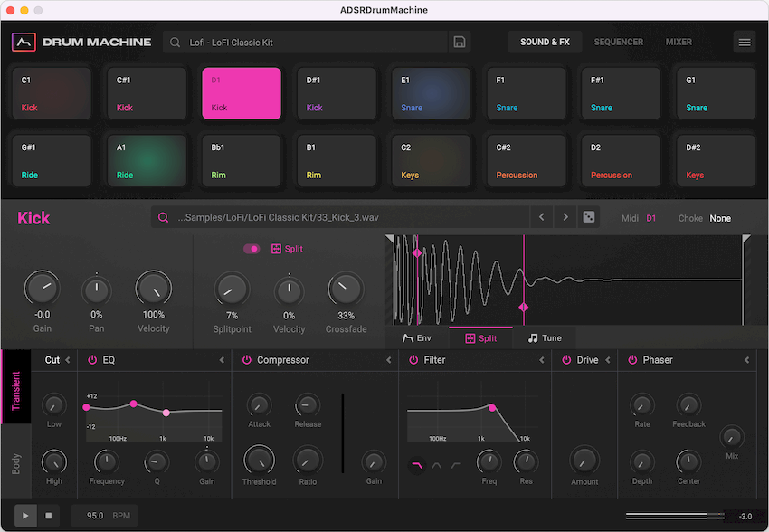Click the next sample arrow

(566, 217)
